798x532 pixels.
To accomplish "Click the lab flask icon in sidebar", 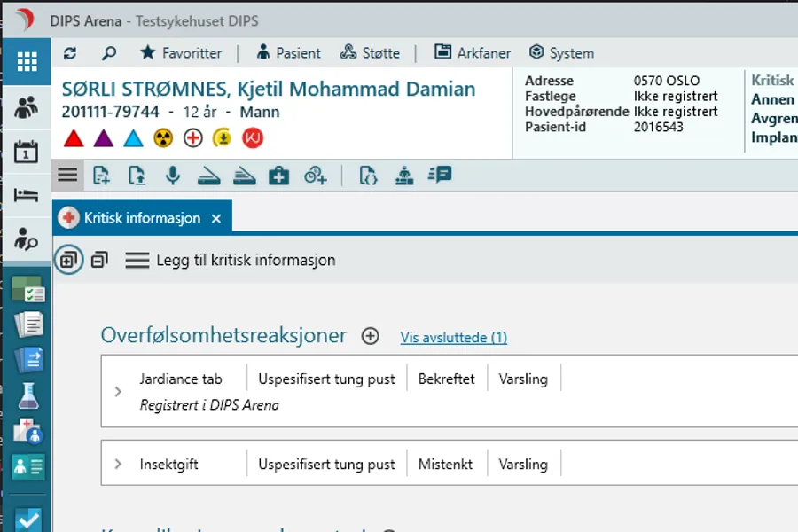I will (x=27, y=395).
